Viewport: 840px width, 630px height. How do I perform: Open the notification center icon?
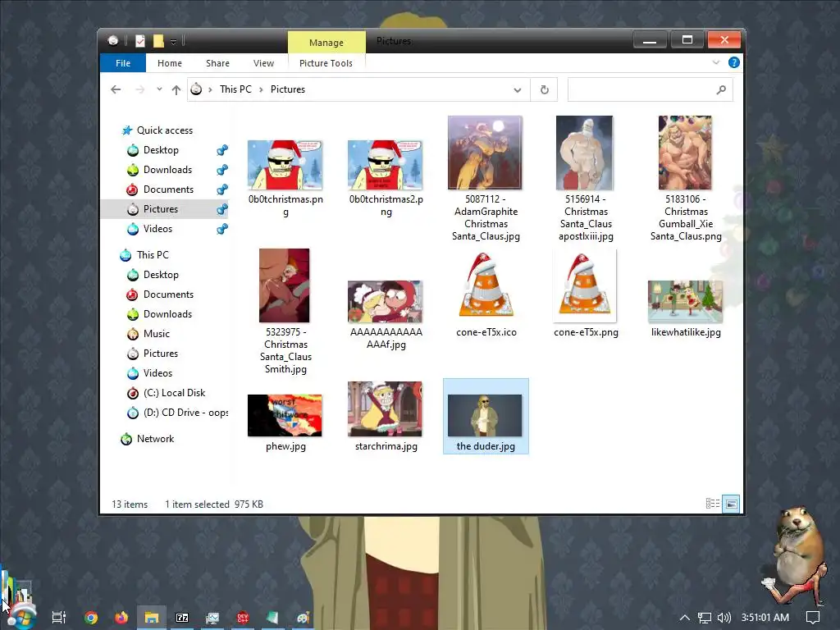pos(813,618)
